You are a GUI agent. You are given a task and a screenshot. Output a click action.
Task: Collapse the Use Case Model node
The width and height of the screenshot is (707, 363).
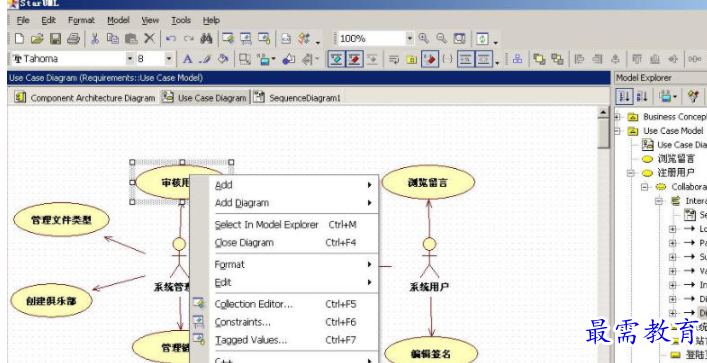pos(617,131)
